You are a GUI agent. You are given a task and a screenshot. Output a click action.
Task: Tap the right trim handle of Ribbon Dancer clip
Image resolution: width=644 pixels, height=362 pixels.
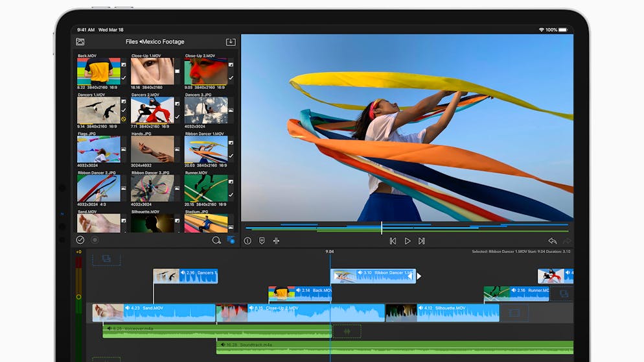point(419,276)
